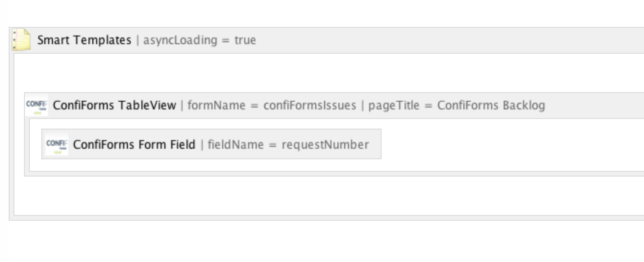Click the requestNumber value in Form Field macro
The height and width of the screenshot is (262, 644).
tap(325, 144)
